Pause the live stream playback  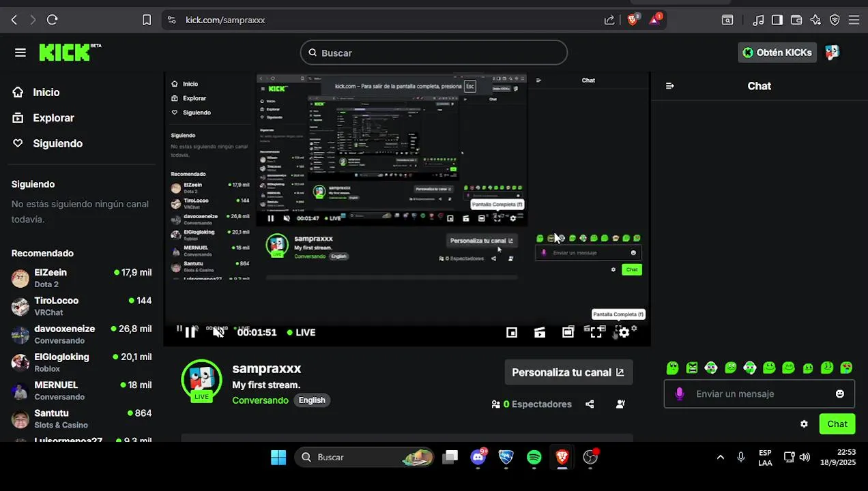[190, 332]
